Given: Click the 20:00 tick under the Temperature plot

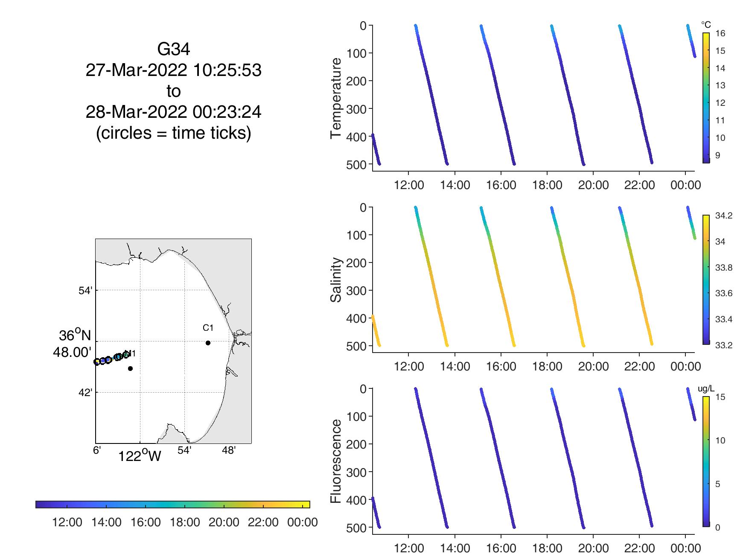Looking at the screenshot, I should tap(593, 185).
